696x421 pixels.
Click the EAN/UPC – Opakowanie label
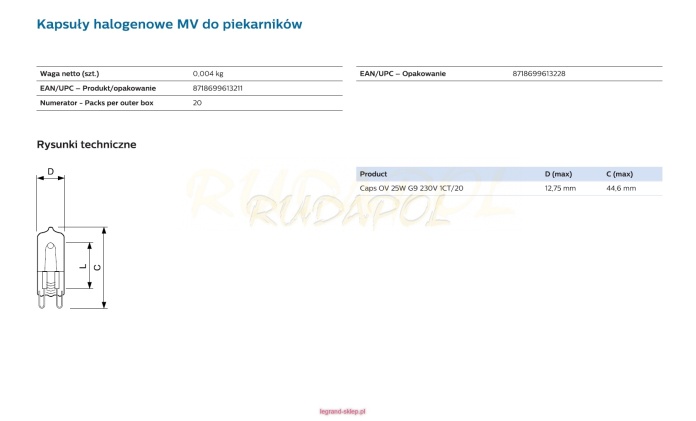(x=402, y=74)
